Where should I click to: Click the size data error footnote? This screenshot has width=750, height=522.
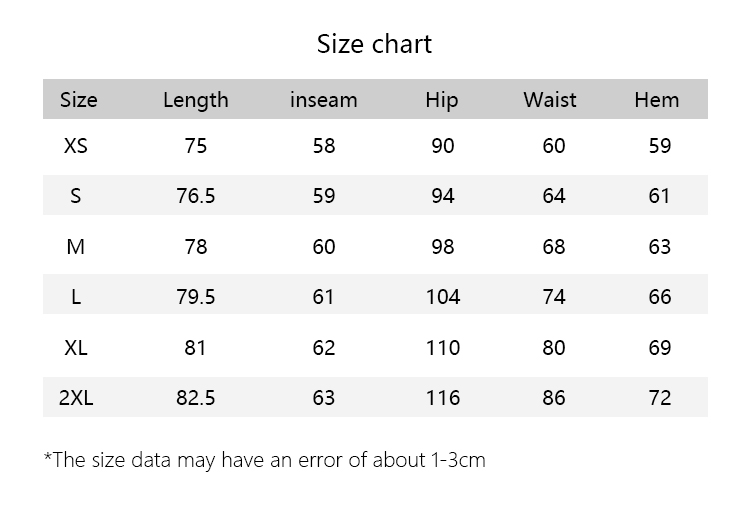265,460
